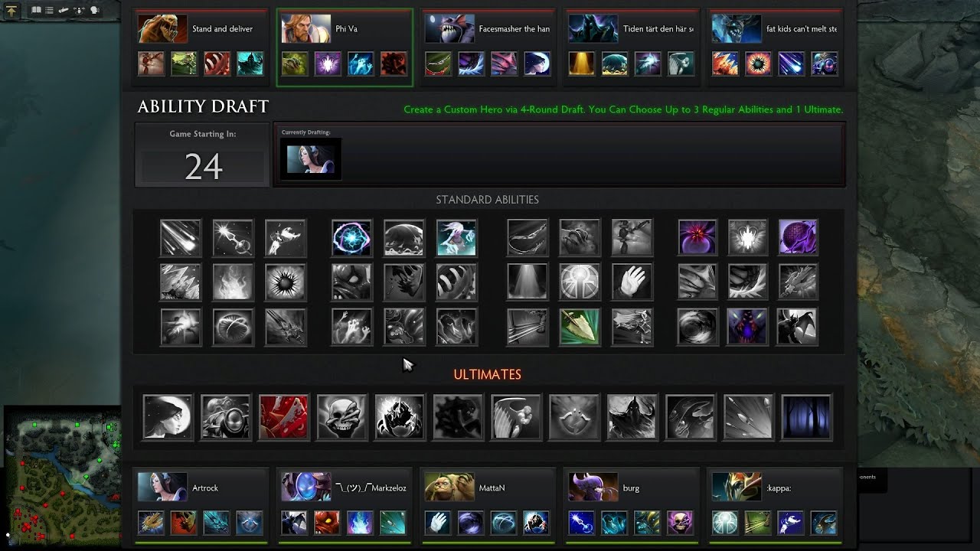Pick the teal-haired woman ability icon

456,238
